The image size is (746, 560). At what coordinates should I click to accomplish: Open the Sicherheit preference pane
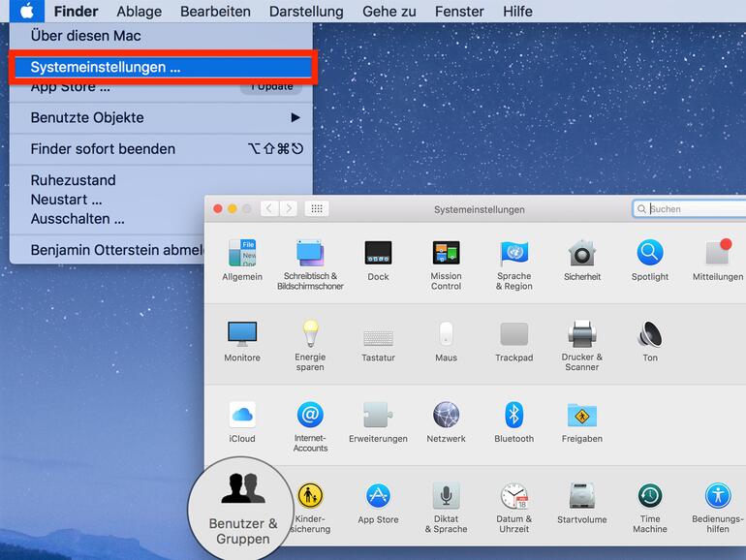pos(582,260)
